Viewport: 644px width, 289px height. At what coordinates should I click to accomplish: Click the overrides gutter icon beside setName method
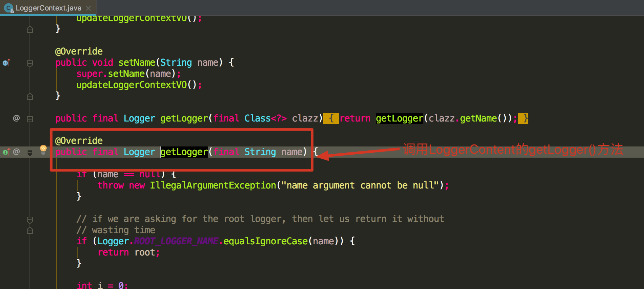pos(7,62)
